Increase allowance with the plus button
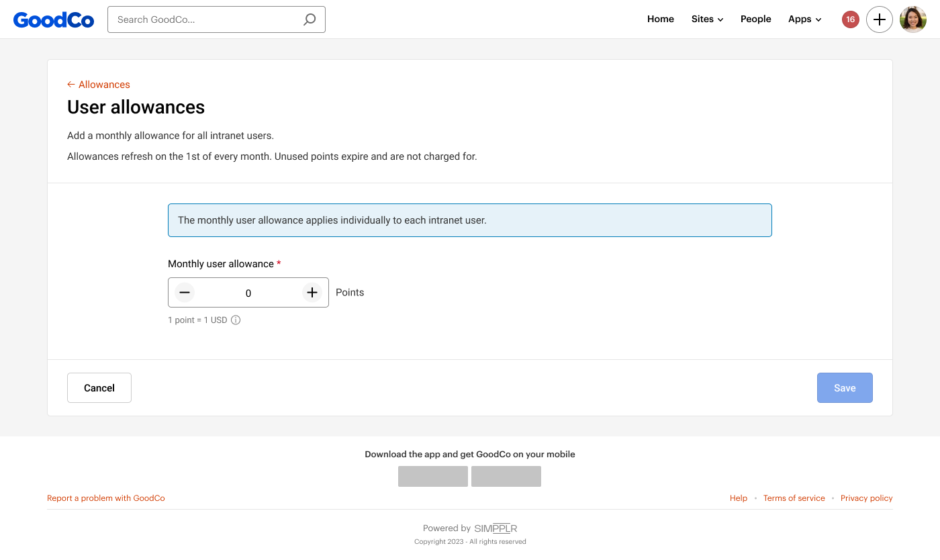This screenshot has width=940, height=560. point(312,293)
